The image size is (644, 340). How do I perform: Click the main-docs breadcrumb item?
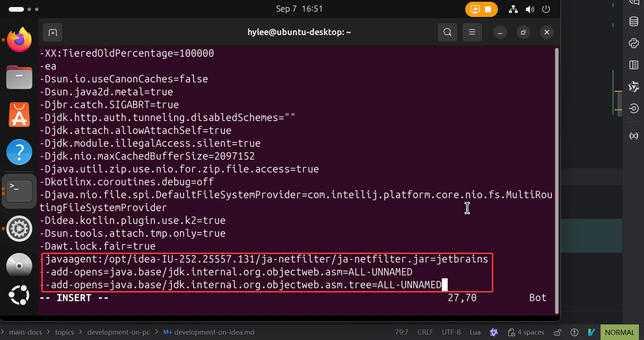click(25, 332)
